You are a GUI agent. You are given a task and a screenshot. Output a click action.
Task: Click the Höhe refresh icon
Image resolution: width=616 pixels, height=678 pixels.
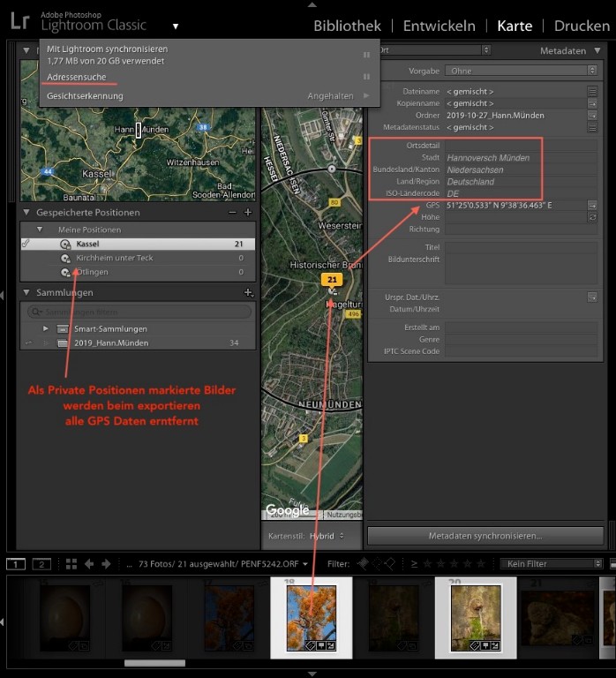point(592,217)
